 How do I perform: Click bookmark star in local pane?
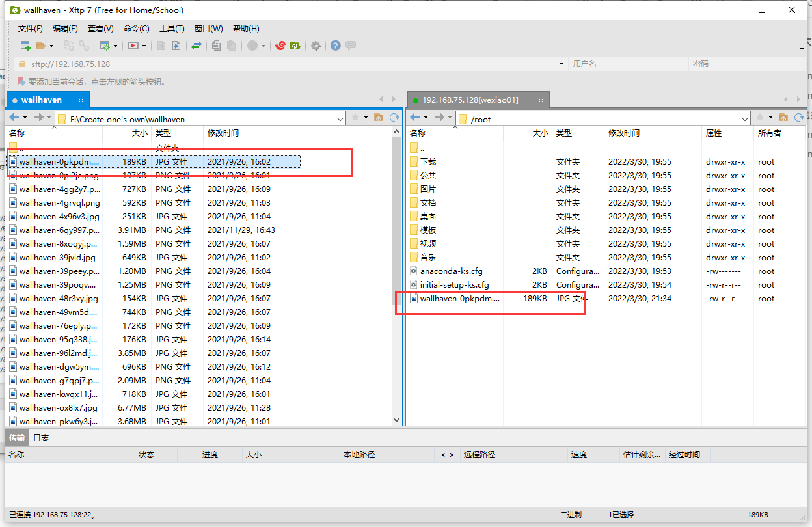click(x=355, y=118)
